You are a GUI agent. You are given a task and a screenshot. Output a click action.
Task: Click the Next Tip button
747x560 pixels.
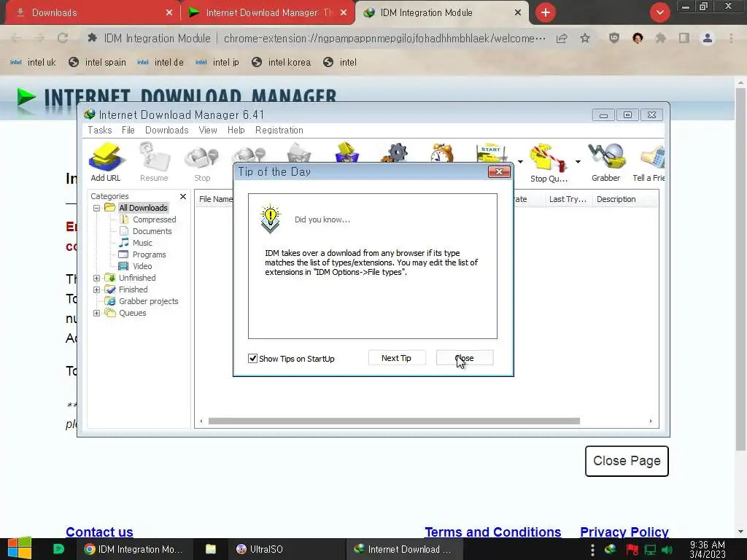(x=396, y=358)
